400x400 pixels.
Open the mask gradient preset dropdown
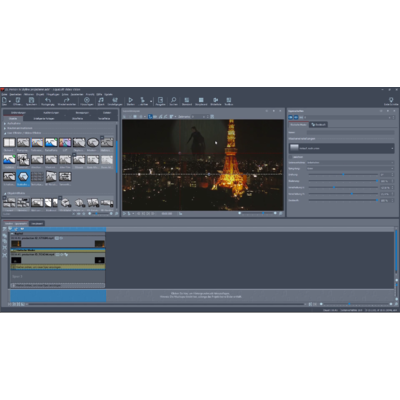341,148
